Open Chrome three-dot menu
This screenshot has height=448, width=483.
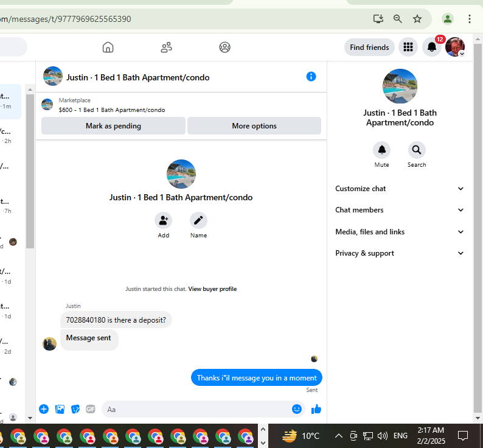(x=470, y=19)
